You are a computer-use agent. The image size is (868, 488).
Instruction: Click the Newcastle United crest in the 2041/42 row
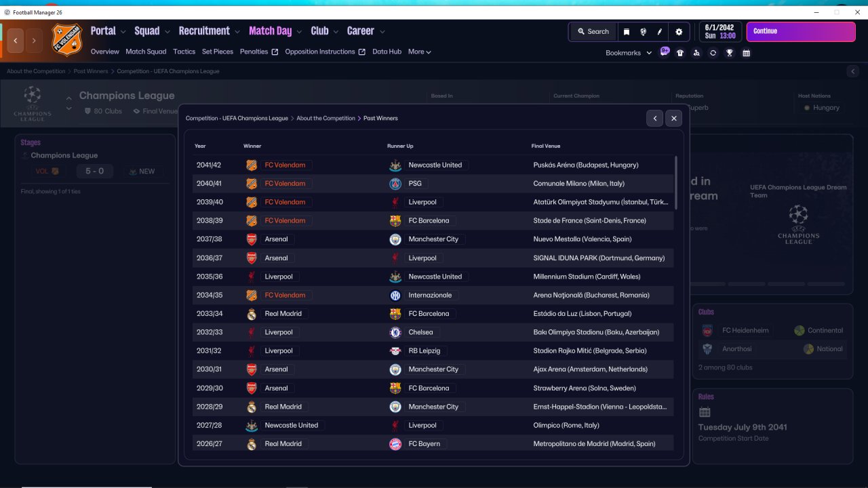click(x=395, y=165)
